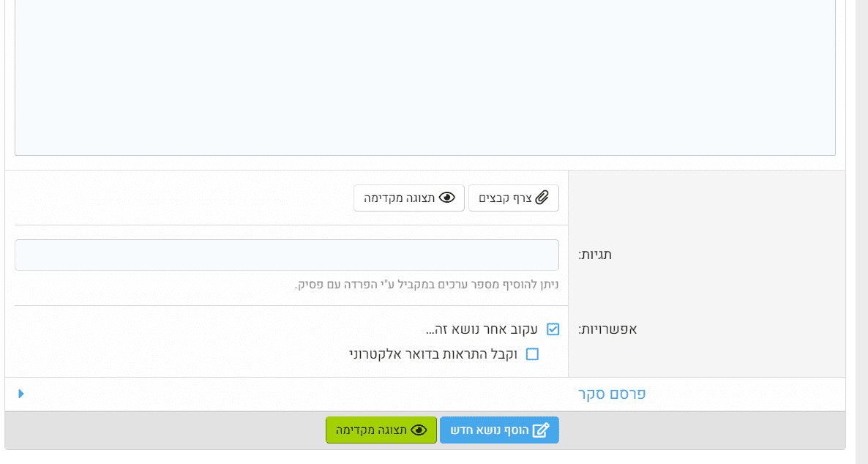The height and width of the screenshot is (464, 868).
Task: Click the pencil-and-paper icon on the blue button
Action: 541,430
